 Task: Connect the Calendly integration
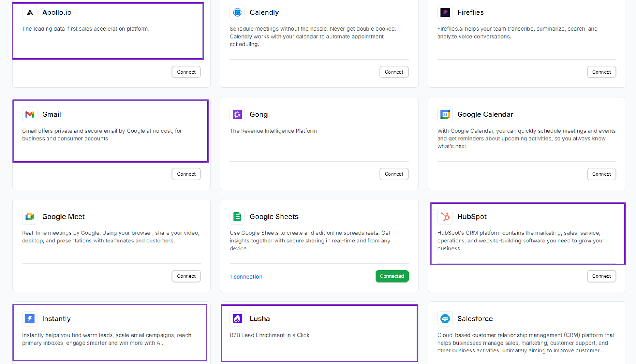(x=394, y=72)
